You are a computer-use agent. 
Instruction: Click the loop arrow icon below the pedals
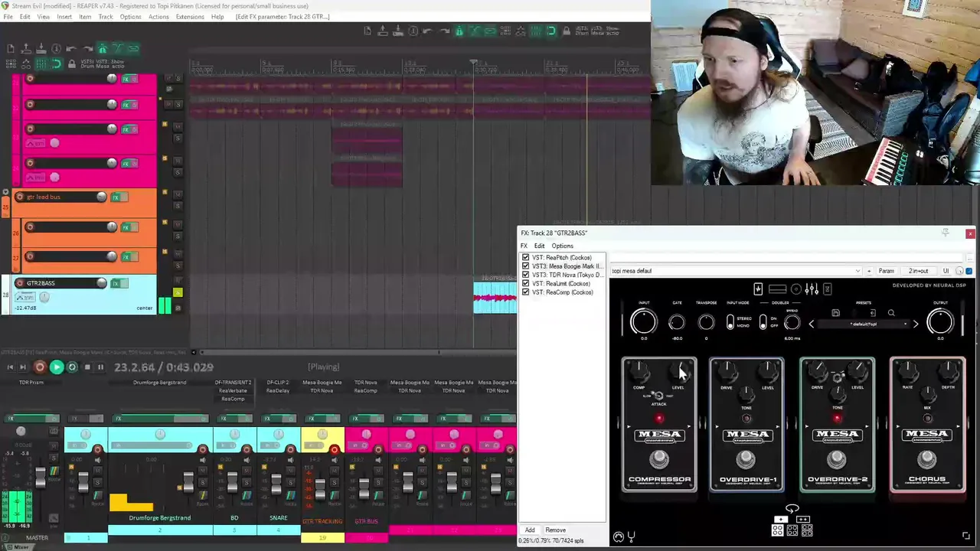[792, 508]
